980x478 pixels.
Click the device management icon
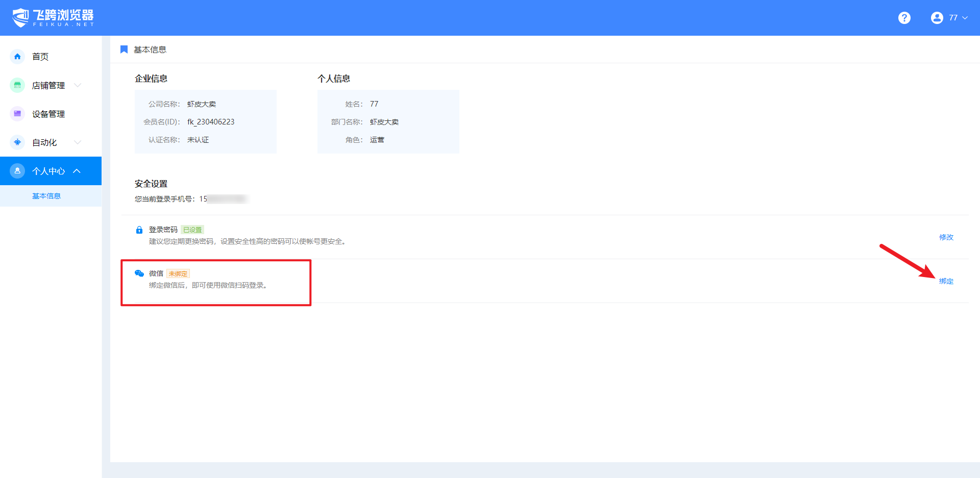pyautogui.click(x=17, y=114)
